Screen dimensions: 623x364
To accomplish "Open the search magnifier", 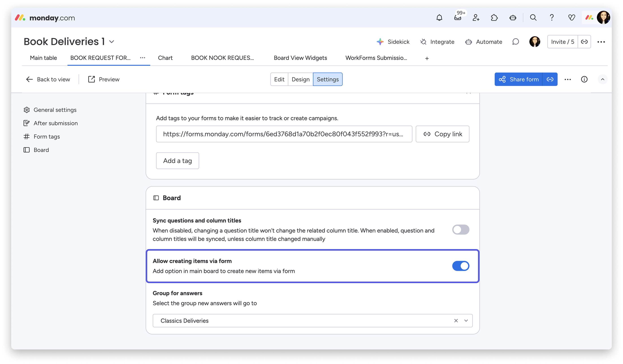I will 533,17.
